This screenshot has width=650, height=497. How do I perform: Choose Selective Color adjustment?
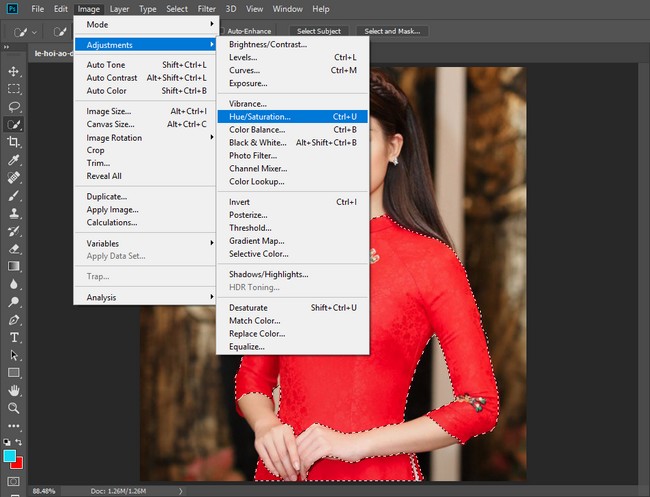[293, 254]
